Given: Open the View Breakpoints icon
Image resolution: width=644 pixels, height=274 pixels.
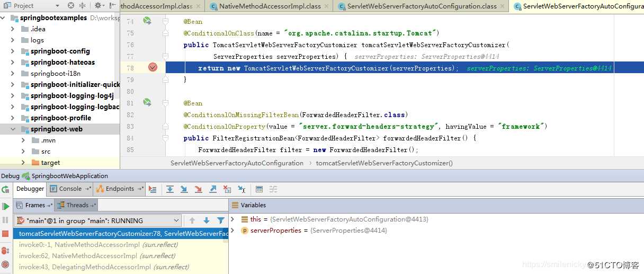Looking at the screenshot, I should click(5, 251).
